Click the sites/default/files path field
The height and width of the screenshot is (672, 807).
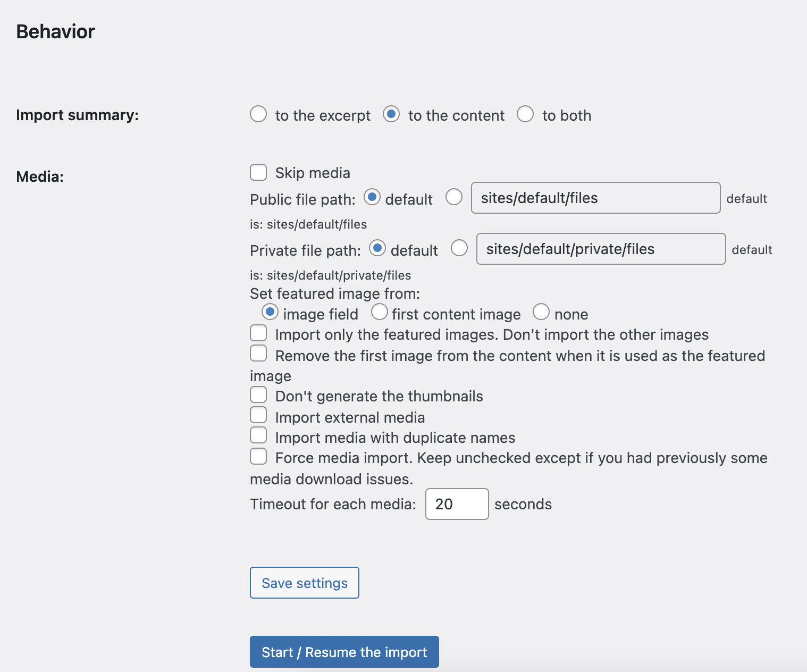(x=596, y=198)
